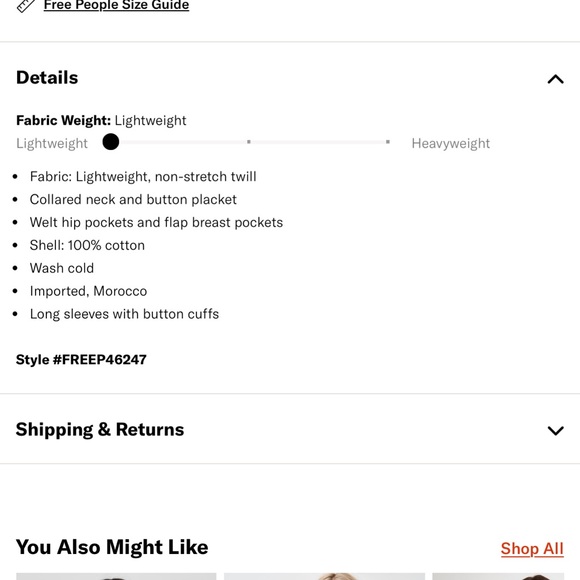Screen dimensions: 580x580
Task: Open the second recommended product thumbnail
Action: 324,576
